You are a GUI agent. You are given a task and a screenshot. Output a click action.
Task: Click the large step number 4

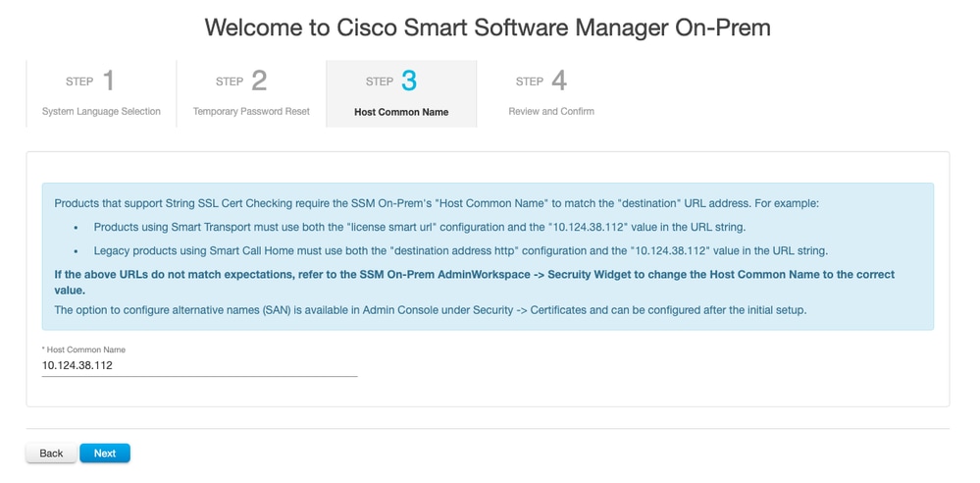tap(559, 80)
